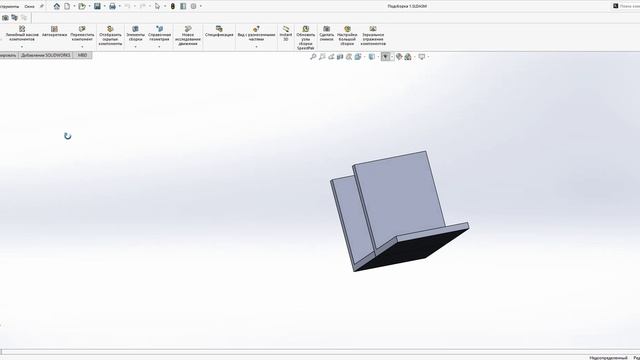Create a new document with New icon
This screenshot has width=640, height=360.
coord(67,6)
